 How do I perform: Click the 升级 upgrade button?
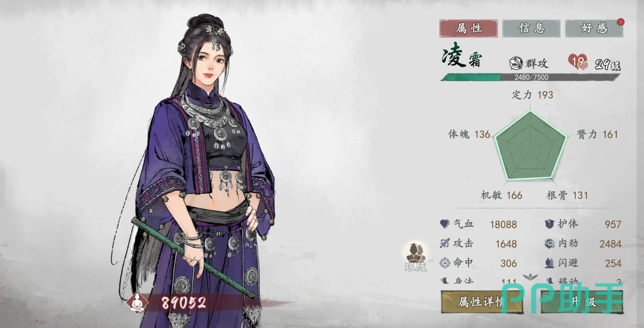pos(582,302)
